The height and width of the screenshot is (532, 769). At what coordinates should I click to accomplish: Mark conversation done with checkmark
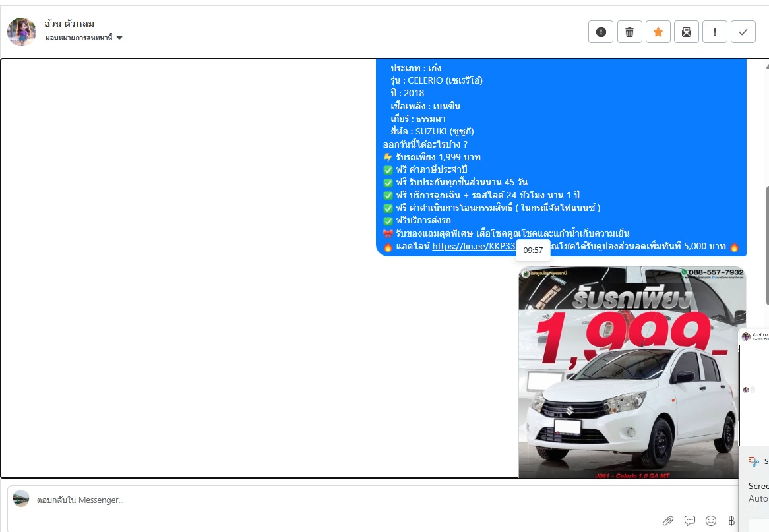743,32
